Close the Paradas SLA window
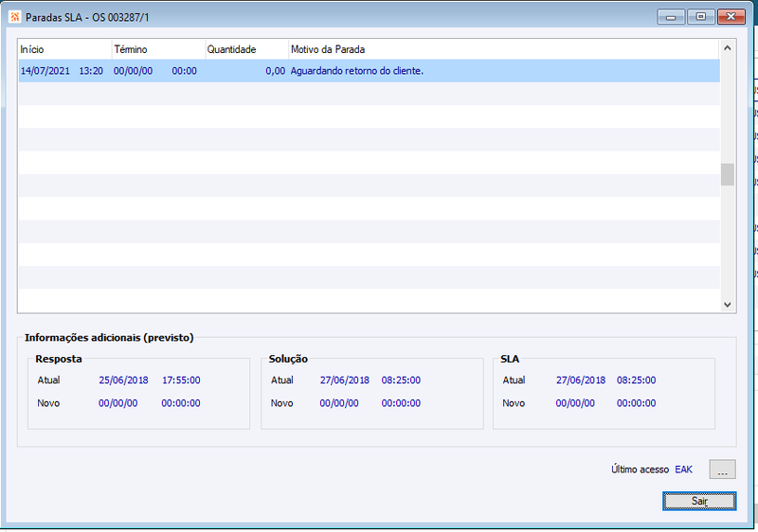 [x=731, y=17]
